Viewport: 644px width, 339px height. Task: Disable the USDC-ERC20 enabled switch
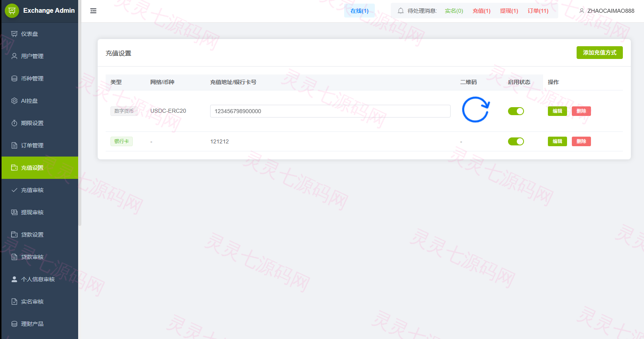point(516,111)
